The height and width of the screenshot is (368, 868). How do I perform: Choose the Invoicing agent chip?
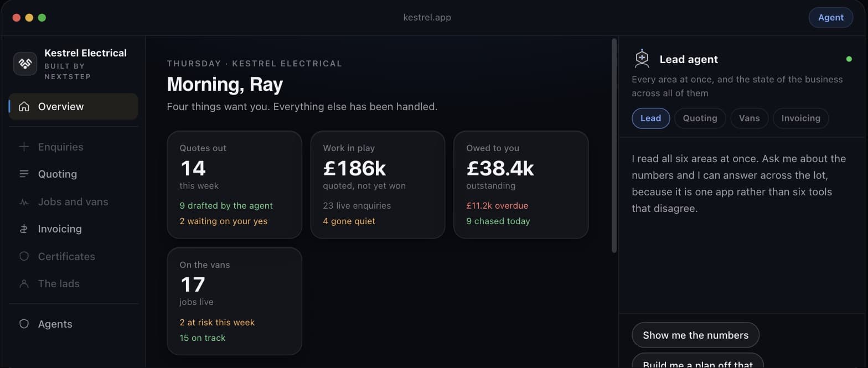click(x=800, y=118)
